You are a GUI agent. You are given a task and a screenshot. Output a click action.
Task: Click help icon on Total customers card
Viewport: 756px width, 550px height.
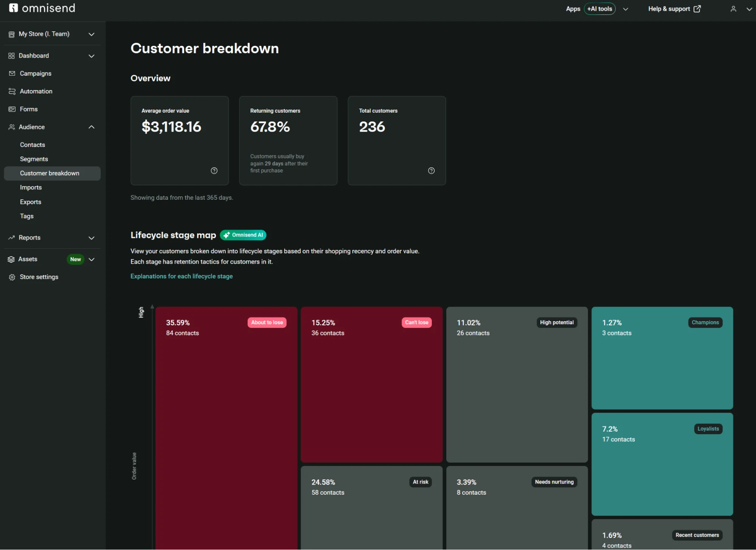[431, 171]
